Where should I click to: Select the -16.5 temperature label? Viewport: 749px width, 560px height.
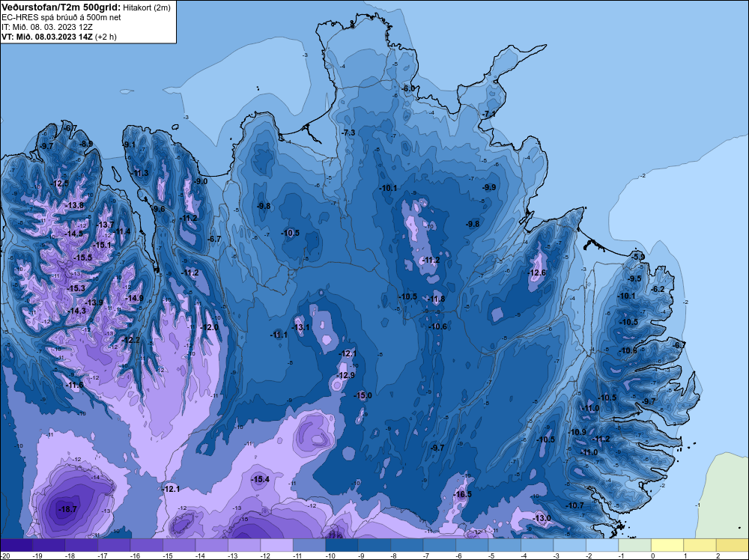[x=462, y=494]
